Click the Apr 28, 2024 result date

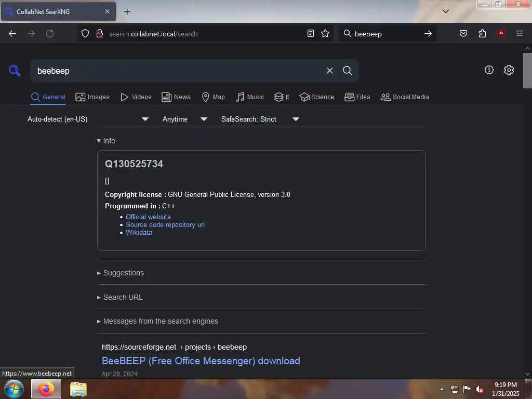click(119, 374)
